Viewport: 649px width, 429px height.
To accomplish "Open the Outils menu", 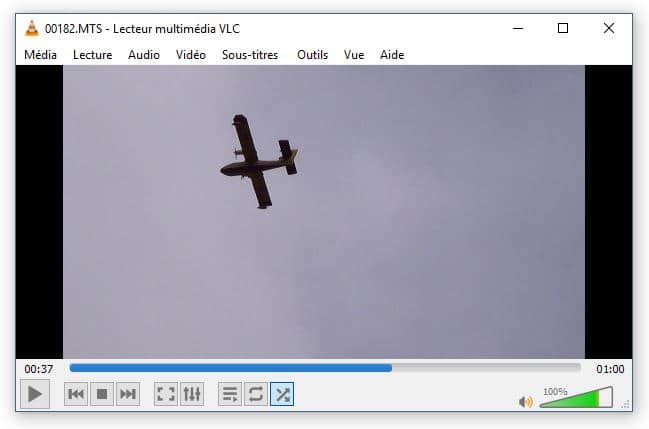I will point(312,55).
